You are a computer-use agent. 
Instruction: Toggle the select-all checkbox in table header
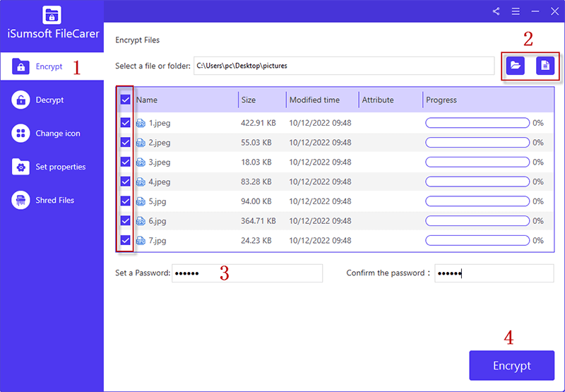click(x=125, y=100)
